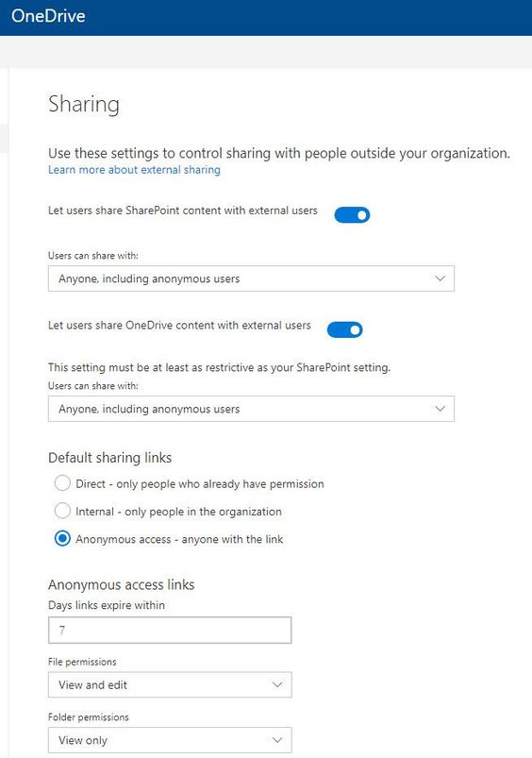This screenshot has height=758, width=532.
Task: Toggle off SharePoint external sharing switch
Action: (x=352, y=214)
